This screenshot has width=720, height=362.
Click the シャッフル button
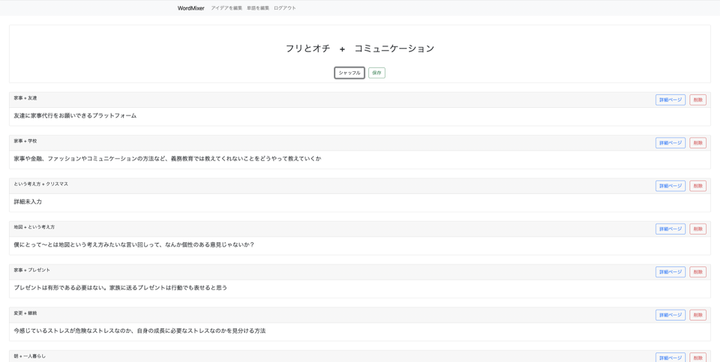pyautogui.click(x=349, y=73)
